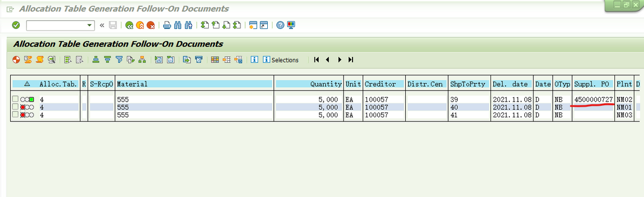The width and height of the screenshot is (644, 197).
Task: Click the blue Information icon
Action: point(255,59)
